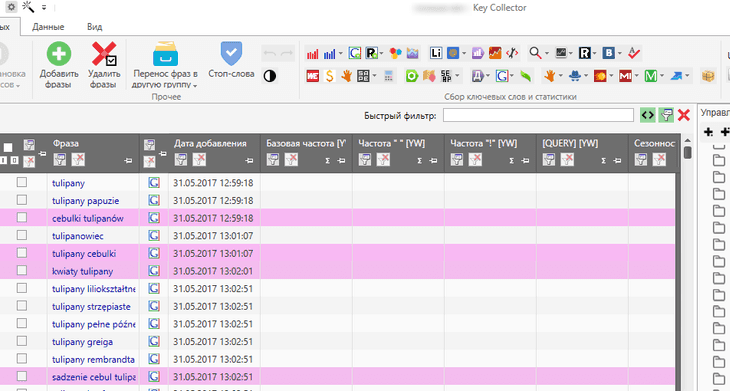Clear quick filter with red X icon

pos(683,115)
